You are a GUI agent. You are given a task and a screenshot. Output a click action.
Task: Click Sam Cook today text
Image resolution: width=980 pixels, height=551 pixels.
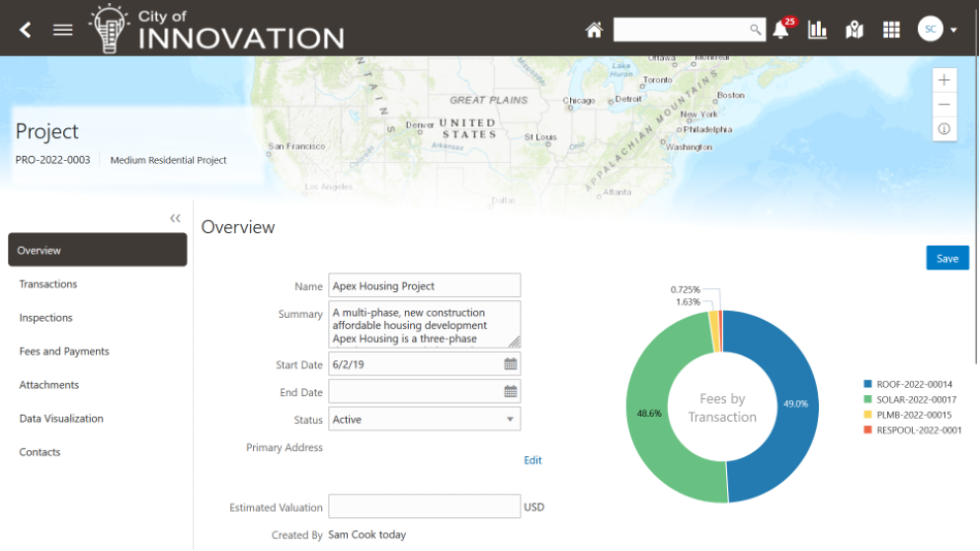pos(367,535)
